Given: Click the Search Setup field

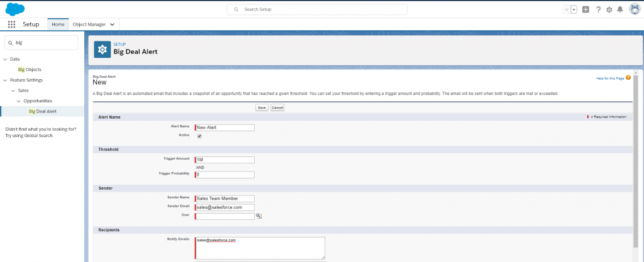Looking at the screenshot, I should point(317,9).
